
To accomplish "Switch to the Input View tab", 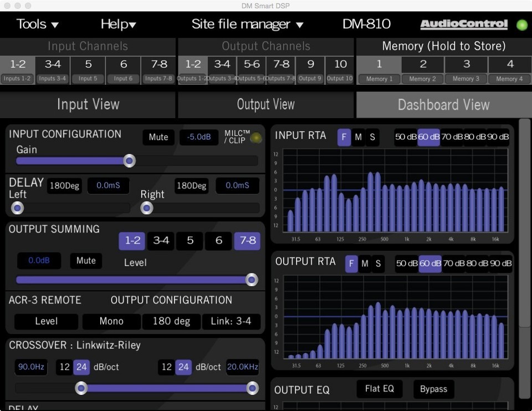I will [88, 104].
